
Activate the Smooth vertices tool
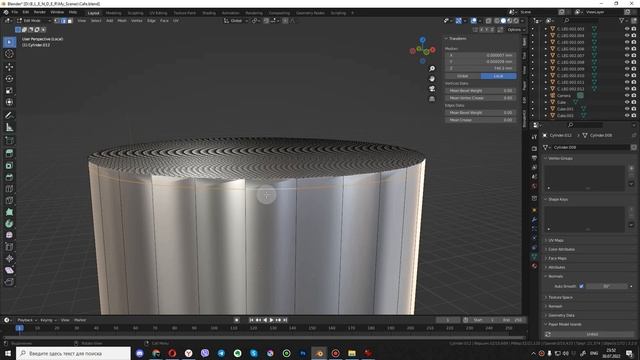(9, 236)
